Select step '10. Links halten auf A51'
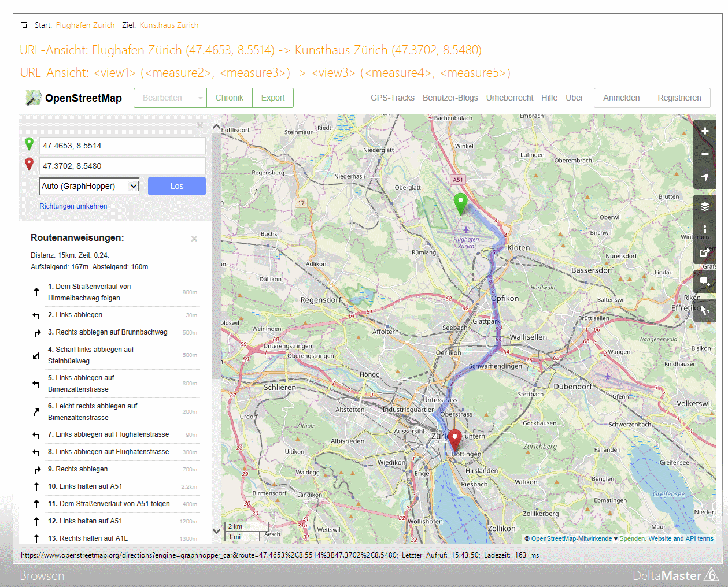This screenshot has width=728, height=587. tap(116, 486)
